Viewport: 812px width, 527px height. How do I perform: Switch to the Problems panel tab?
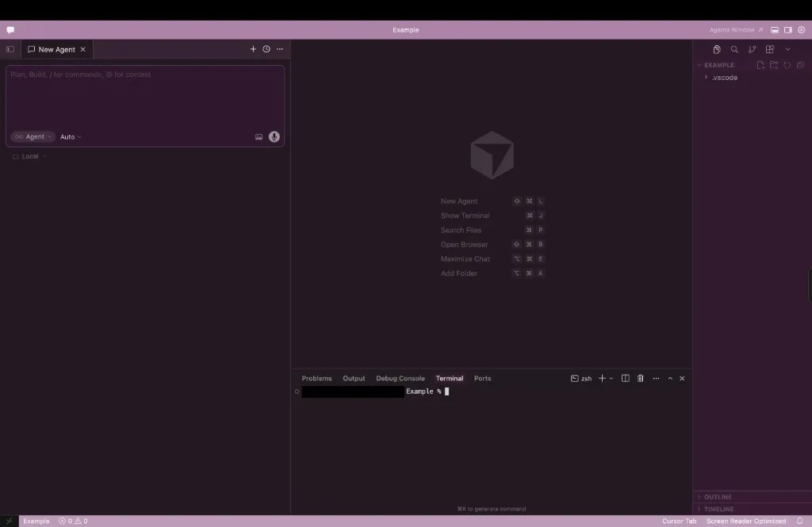click(316, 379)
